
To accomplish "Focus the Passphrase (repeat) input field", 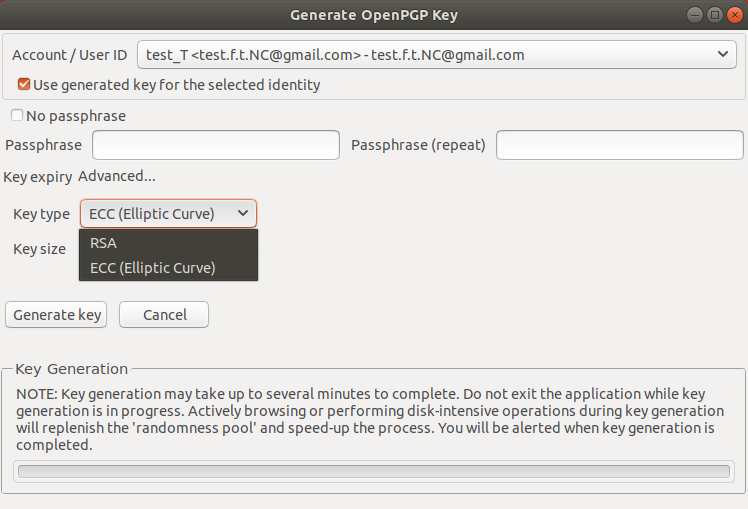I will pyautogui.click(x=619, y=145).
